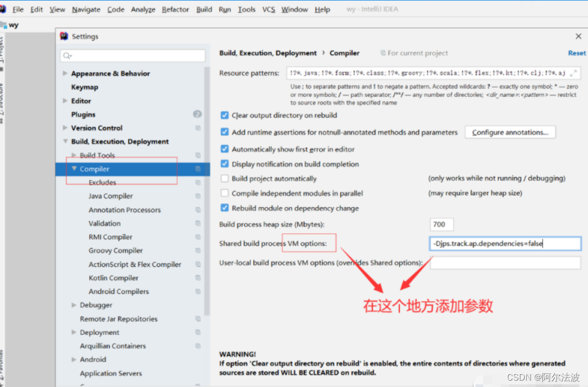The width and height of the screenshot is (588, 387).
Task: Click the settings search field
Action: click(x=132, y=55)
